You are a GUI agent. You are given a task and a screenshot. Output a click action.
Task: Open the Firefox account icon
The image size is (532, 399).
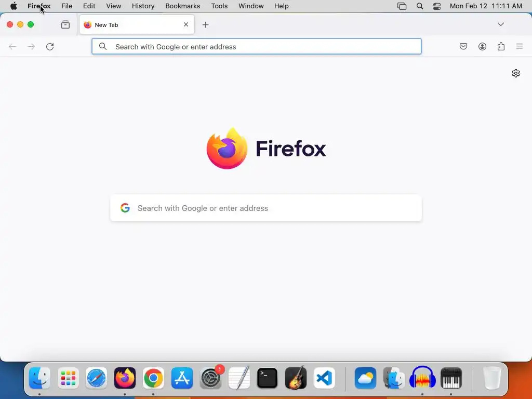(482, 46)
